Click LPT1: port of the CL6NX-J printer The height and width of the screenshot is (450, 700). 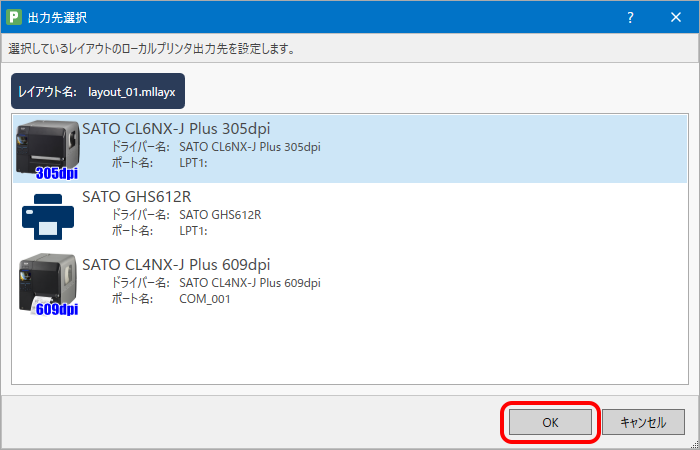[193, 163]
